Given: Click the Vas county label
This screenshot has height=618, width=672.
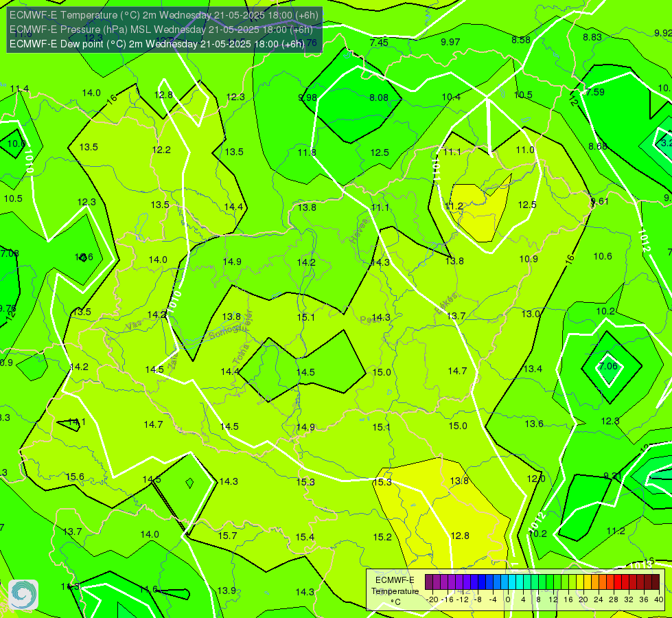Looking at the screenshot, I should 133,326.
